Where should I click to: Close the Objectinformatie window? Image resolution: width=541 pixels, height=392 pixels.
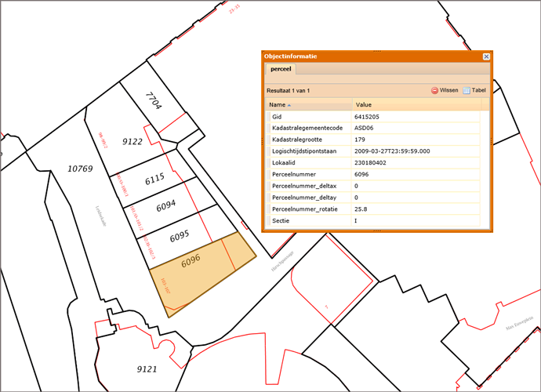click(486, 56)
